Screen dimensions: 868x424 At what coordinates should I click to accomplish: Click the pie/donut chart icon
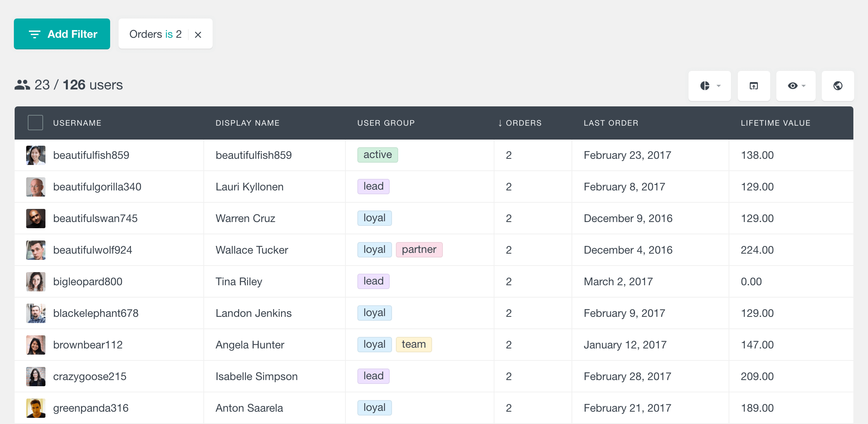tap(706, 86)
